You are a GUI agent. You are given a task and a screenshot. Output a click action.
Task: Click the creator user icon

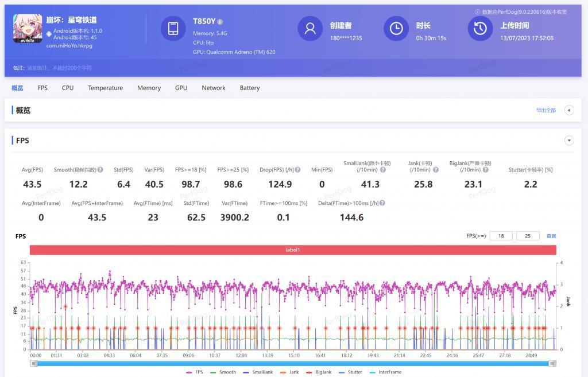point(310,29)
